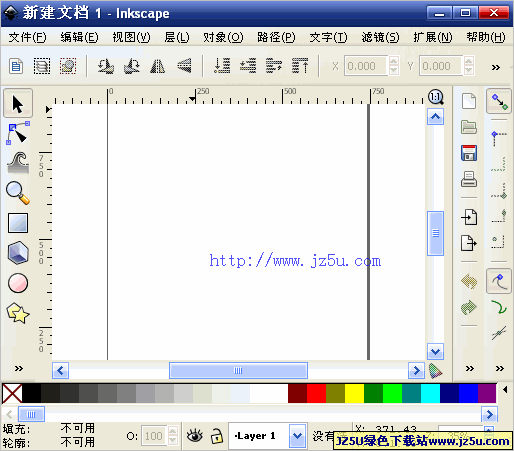Open the 文件(F) menu

pos(27,37)
